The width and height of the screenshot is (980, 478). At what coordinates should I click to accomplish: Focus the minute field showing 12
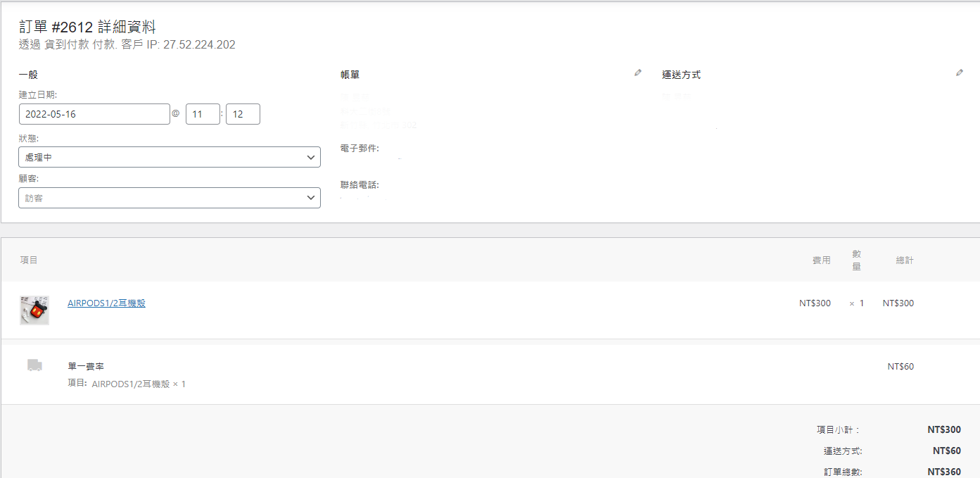pyautogui.click(x=243, y=114)
